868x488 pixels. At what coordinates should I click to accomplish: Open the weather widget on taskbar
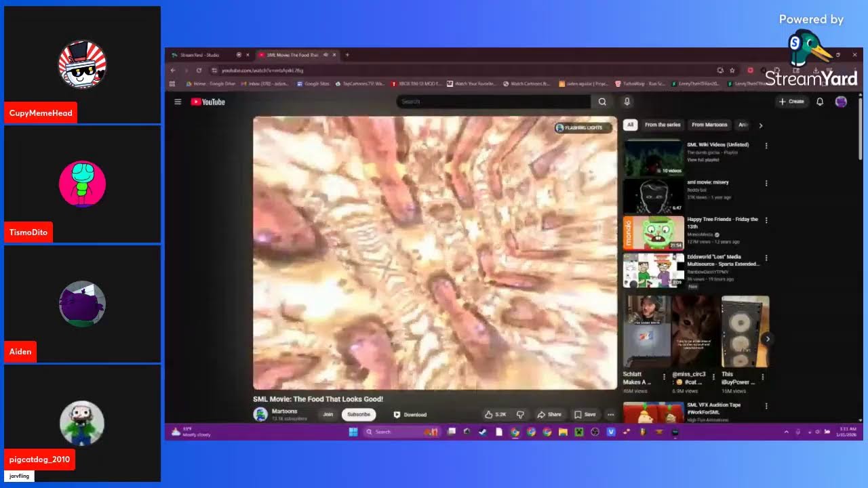coord(191,432)
